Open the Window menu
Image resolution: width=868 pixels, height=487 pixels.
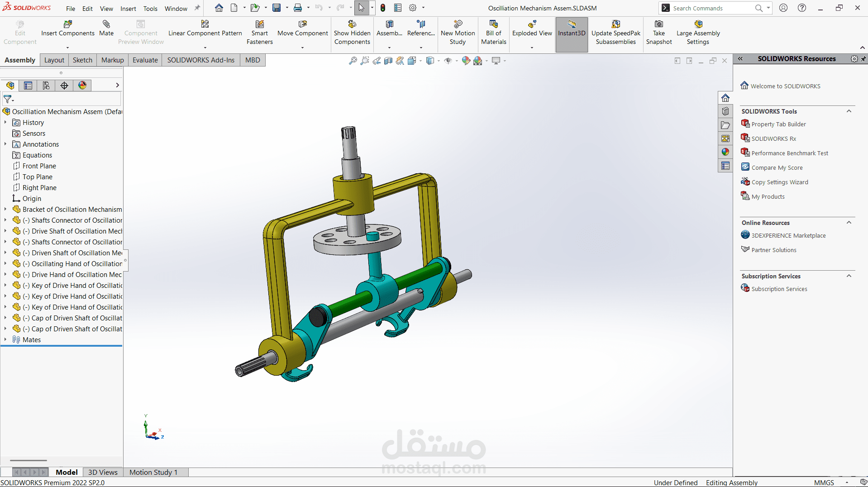pos(176,9)
